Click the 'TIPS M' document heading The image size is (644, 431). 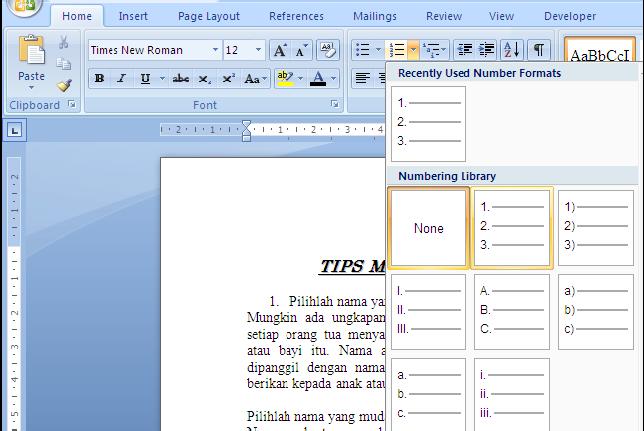pos(352,266)
